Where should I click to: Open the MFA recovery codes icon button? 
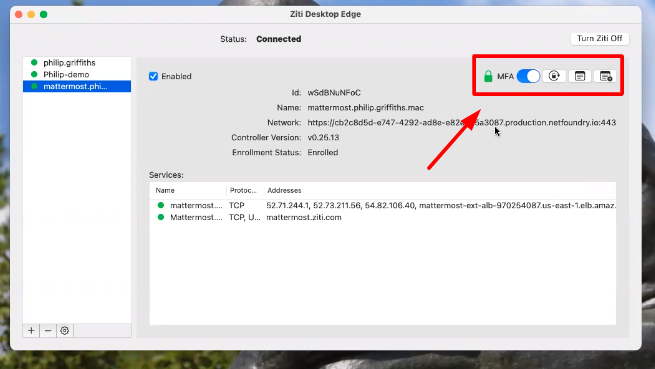point(580,76)
